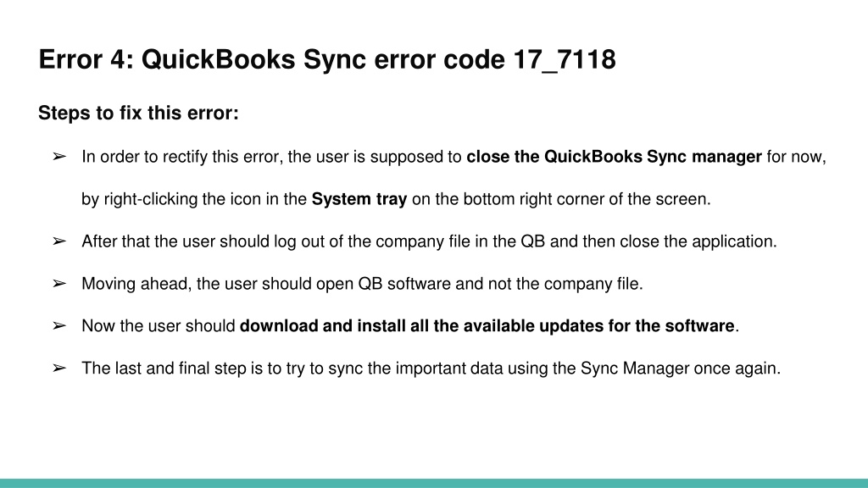Click the bold 'System tray' text
The height and width of the screenshot is (488, 868).
pos(359,199)
